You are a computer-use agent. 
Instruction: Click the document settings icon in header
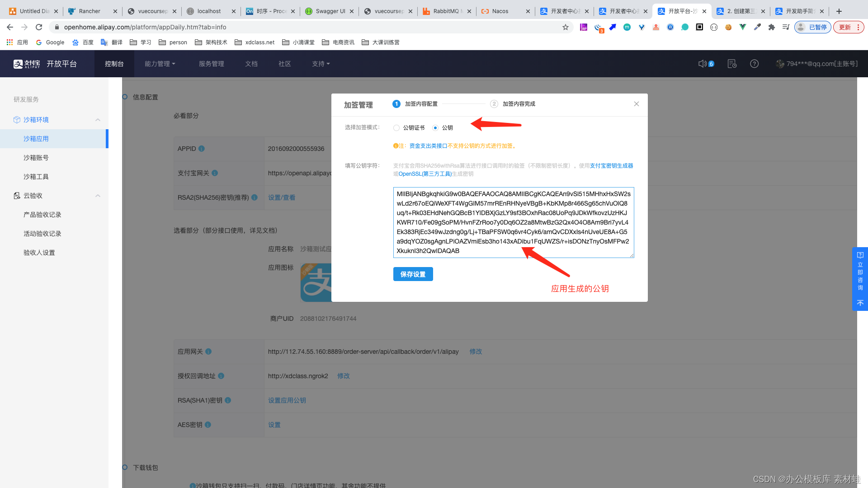(732, 64)
